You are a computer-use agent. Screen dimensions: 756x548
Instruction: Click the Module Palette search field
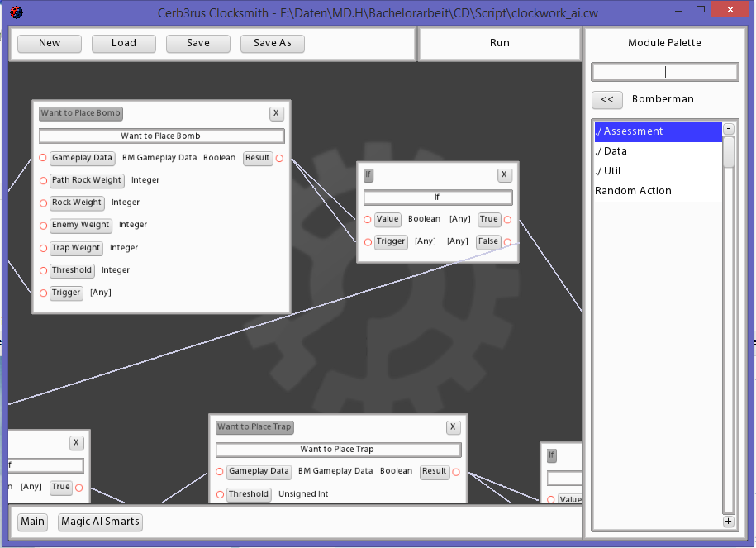664,72
